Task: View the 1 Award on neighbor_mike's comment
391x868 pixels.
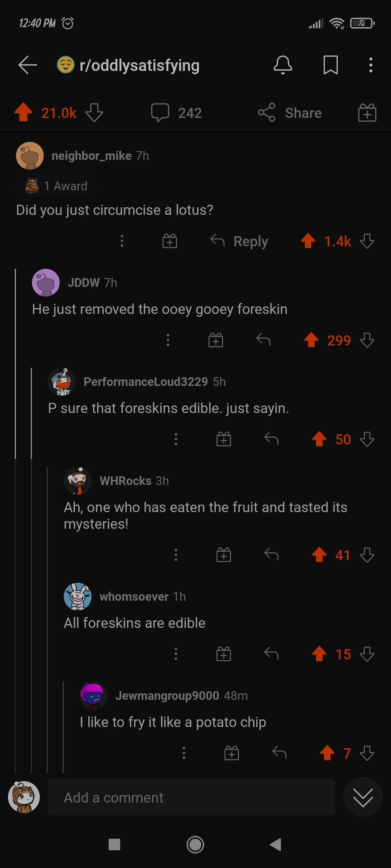Action: 56,186
